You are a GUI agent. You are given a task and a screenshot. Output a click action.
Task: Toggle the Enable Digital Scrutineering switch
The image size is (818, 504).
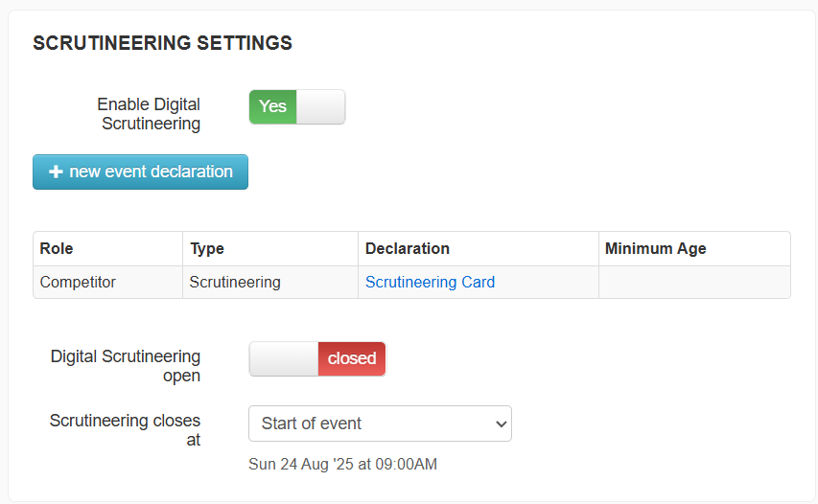click(x=297, y=107)
